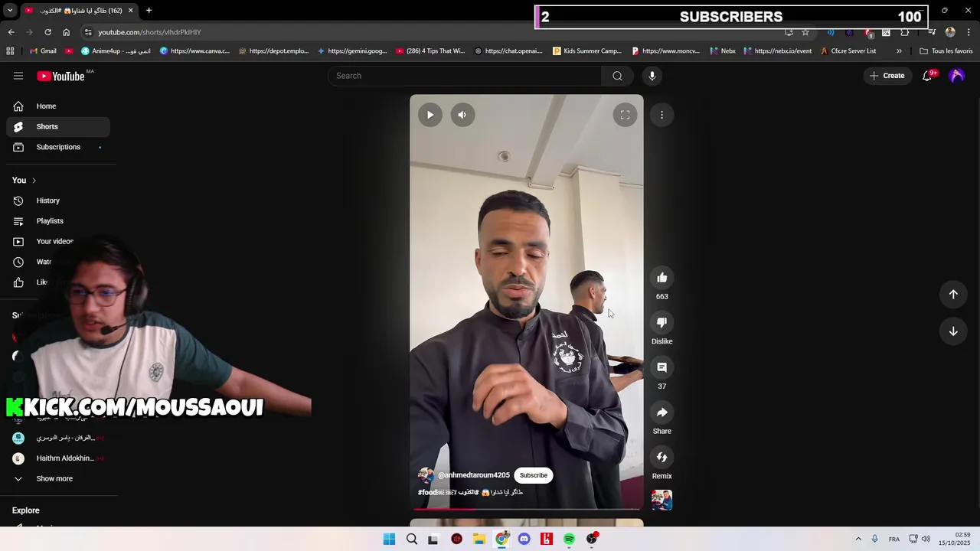Open the Kids Summer Camp bookmark
This screenshot has width=980, height=551.
(587, 51)
